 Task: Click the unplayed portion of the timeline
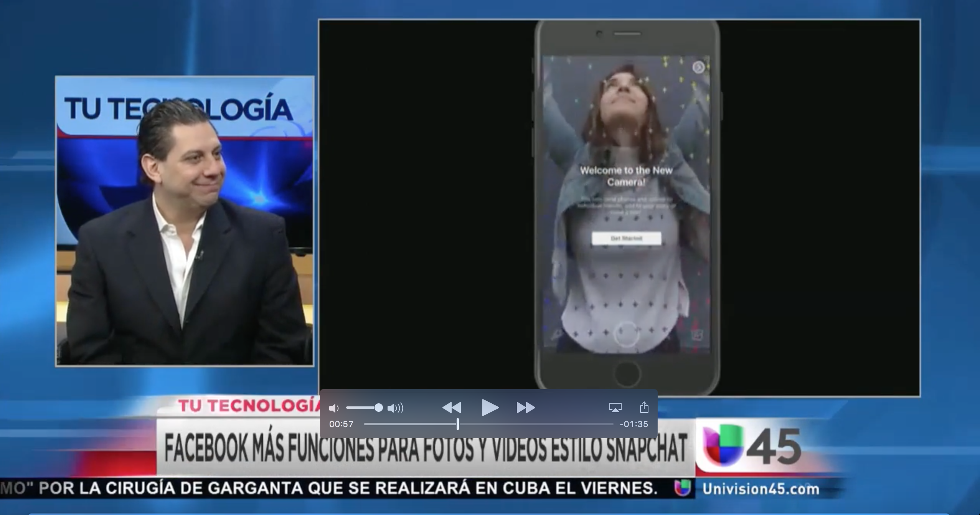537,424
